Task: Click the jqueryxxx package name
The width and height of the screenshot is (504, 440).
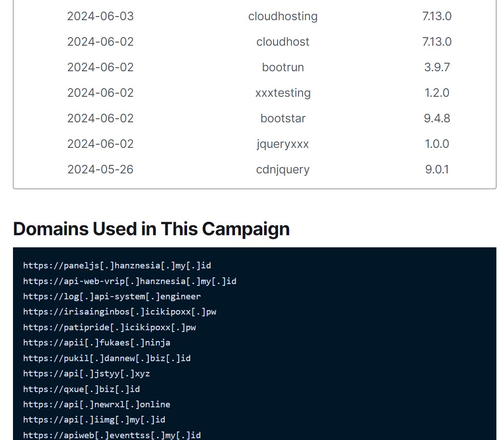Action: coord(283,144)
